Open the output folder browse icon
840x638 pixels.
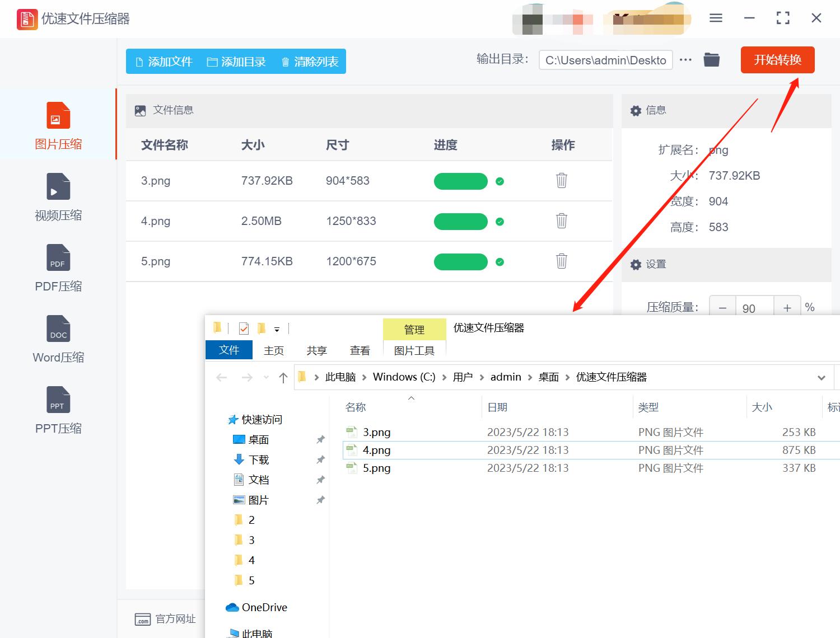[x=711, y=59]
